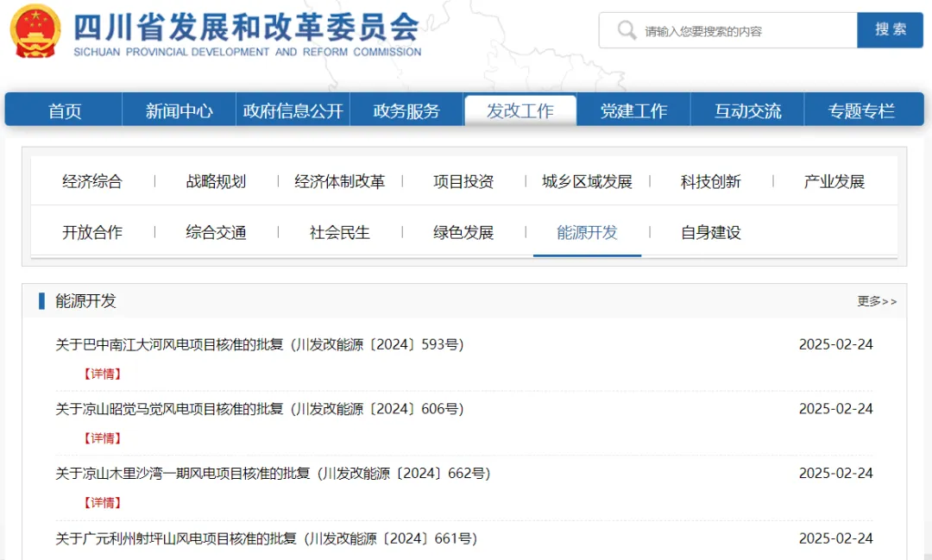
Task: Click the national emblem logo
Action: pyautogui.click(x=36, y=30)
